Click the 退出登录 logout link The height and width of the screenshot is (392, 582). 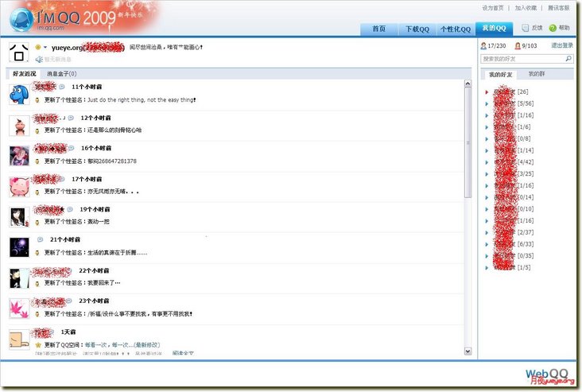[x=562, y=45]
